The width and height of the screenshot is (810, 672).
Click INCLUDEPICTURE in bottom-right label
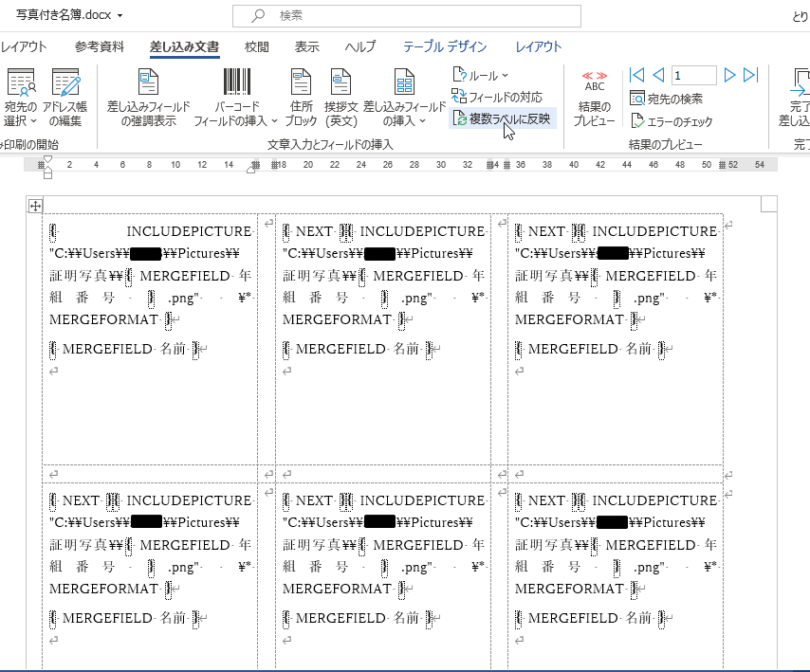pos(655,500)
